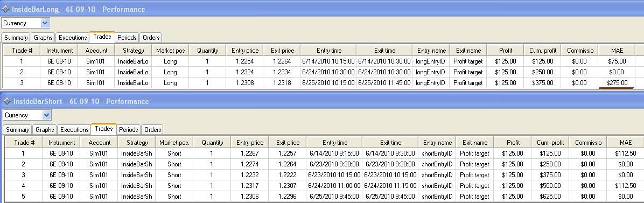
Task: Open Orders tab in InsideBarLong window
Action: tap(151, 37)
